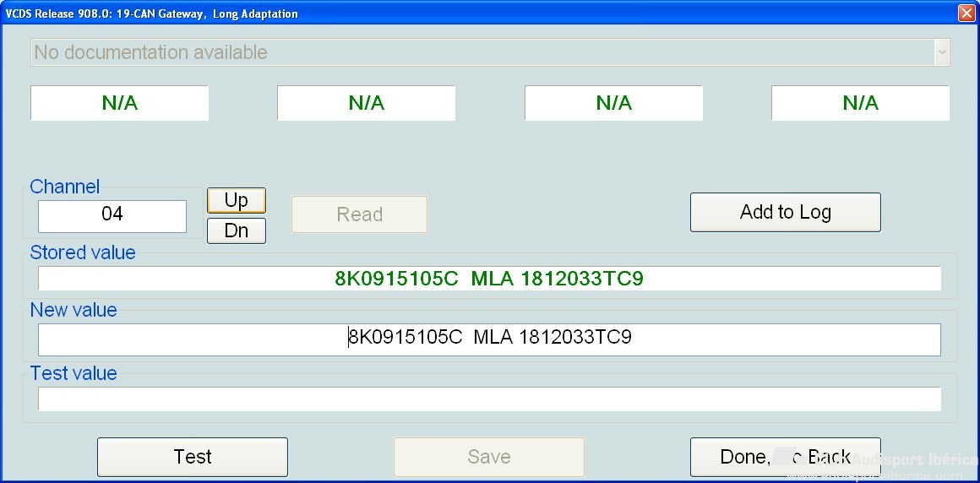Click the Done, Go Back button

785,457
